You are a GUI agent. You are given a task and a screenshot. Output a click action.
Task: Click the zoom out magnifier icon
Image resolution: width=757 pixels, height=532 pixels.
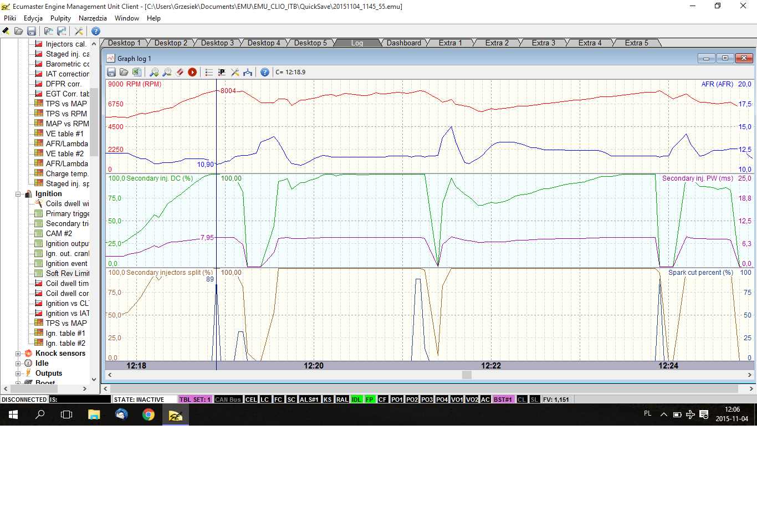167,72
